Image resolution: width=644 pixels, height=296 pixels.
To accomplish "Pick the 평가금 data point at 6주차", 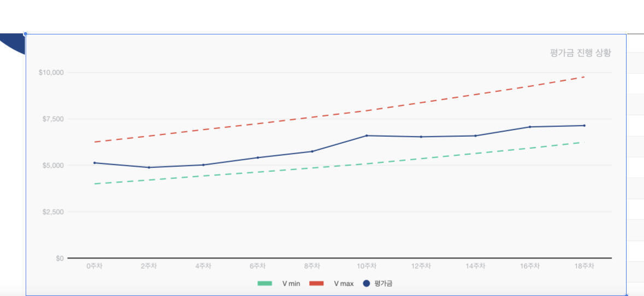I will pyautogui.click(x=258, y=158).
